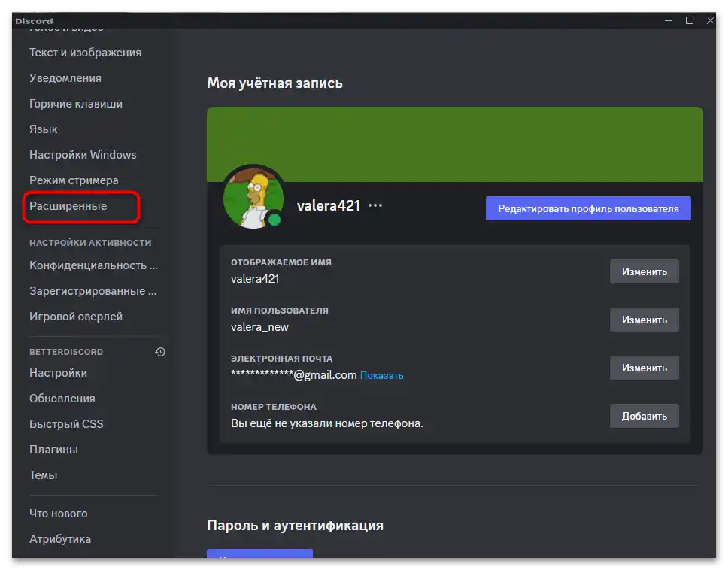This screenshot has height=570, width=728.
Task: Open Режим стримера settings
Action: pos(74,180)
